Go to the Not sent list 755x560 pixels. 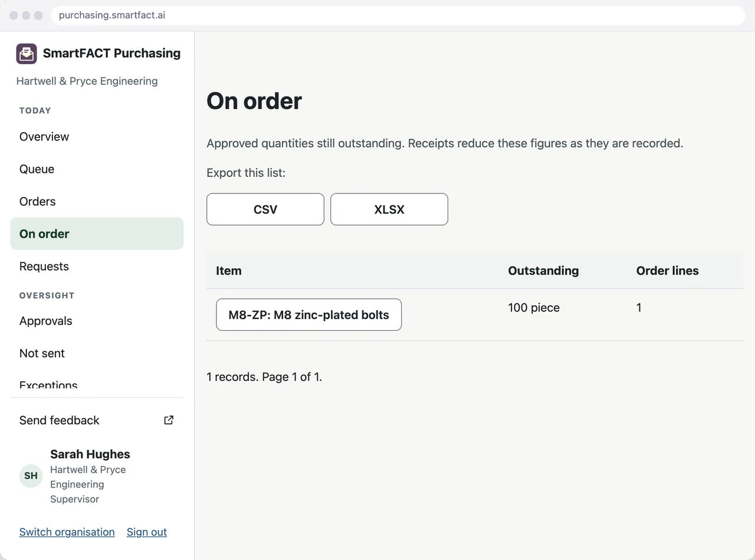click(97, 354)
